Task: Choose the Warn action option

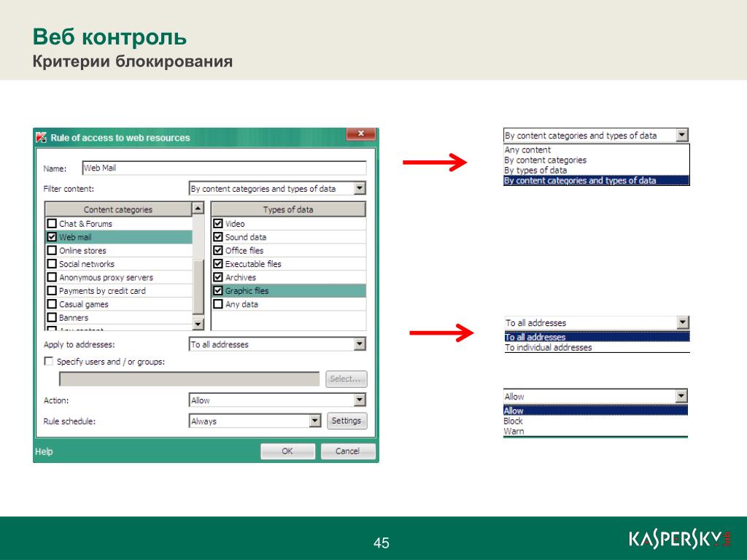Action: 595,432
